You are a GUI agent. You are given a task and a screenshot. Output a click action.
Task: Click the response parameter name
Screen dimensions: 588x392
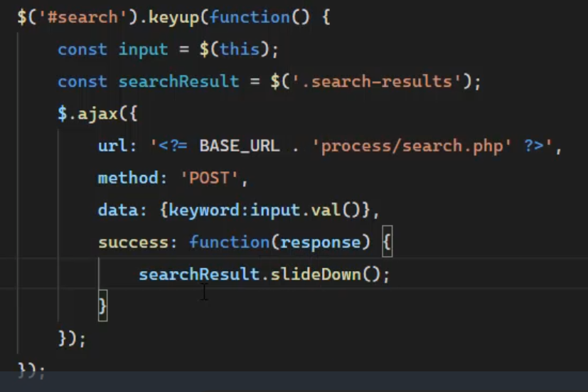pos(320,243)
